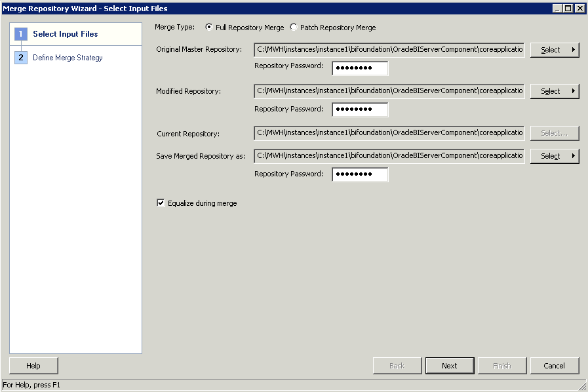Viewport: 588px width, 392px height.
Task: Go to Define Merge Strategy step
Action: click(x=68, y=58)
